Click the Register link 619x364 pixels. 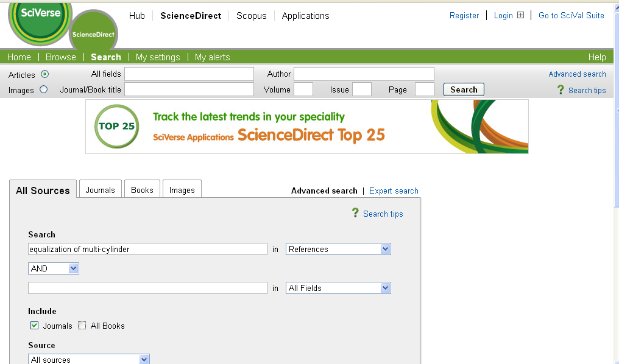click(464, 15)
